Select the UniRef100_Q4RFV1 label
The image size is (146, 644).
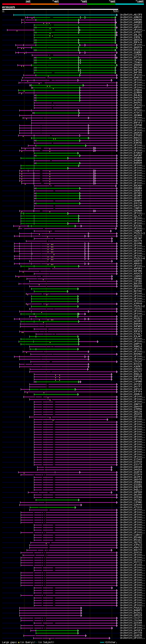tap(131, 344)
